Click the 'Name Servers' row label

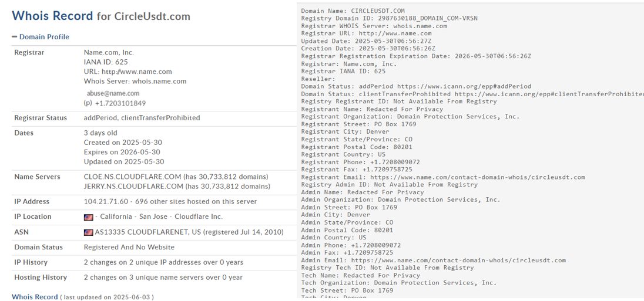pos(38,177)
